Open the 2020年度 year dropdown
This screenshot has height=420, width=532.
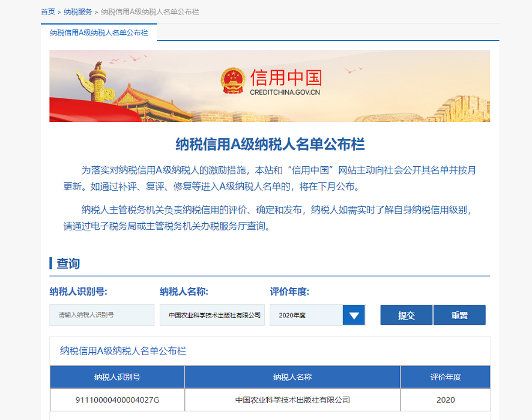tap(306, 315)
